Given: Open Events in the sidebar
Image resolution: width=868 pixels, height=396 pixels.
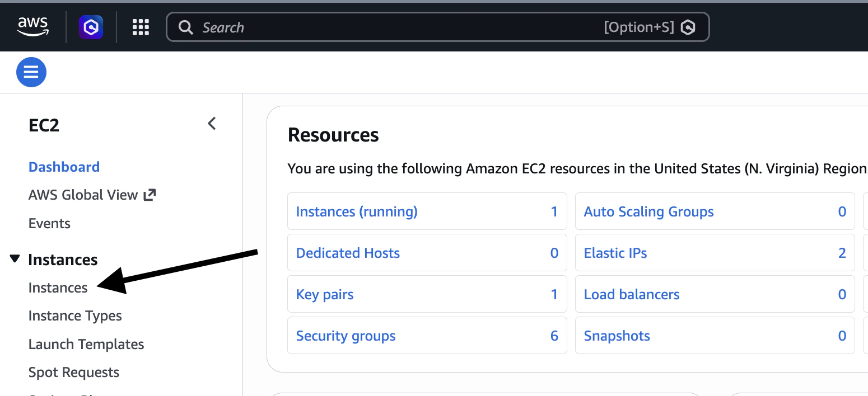Looking at the screenshot, I should [x=49, y=223].
